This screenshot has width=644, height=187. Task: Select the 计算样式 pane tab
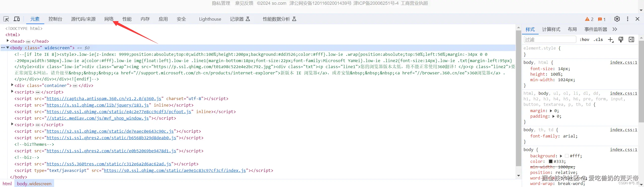551,29
